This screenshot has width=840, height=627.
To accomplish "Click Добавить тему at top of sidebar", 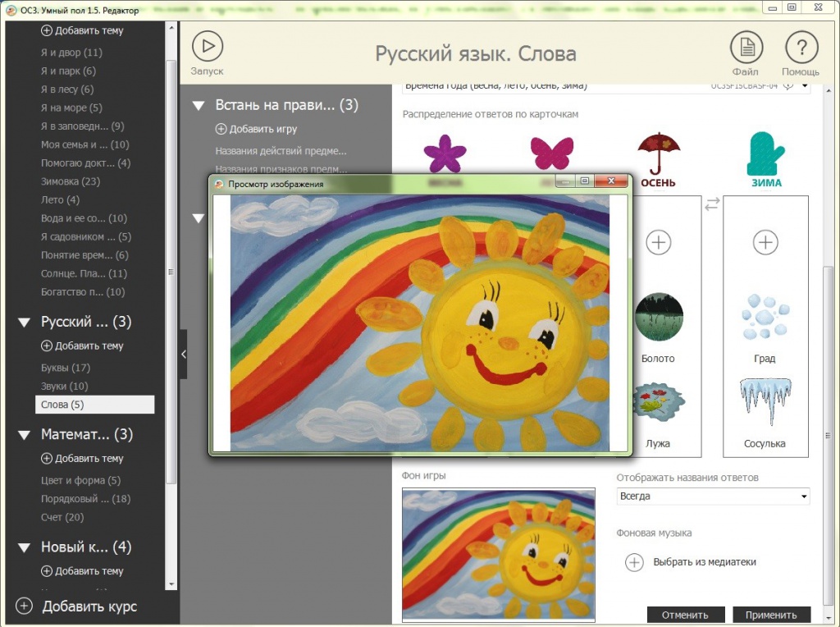I will click(83, 30).
